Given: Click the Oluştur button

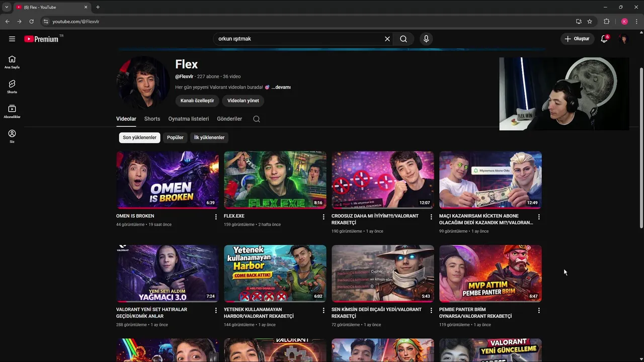Looking at the screenshot, I should pyautogui.click(x=577, y=39).
